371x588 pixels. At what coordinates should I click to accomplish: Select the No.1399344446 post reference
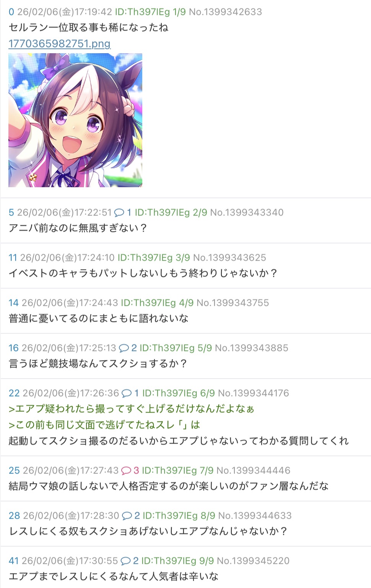pyautogui.click(x=254, y=470)
